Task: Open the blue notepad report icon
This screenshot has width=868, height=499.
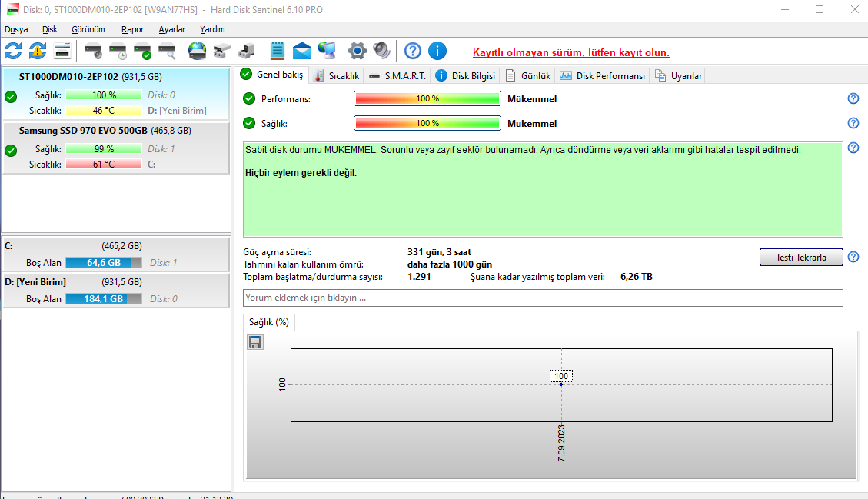Action: pos(278,51)
